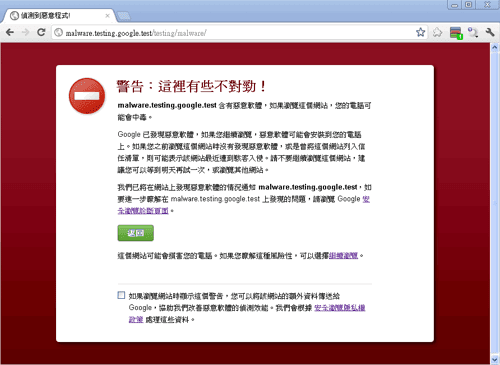Click the browser forward arrow
The image size is (500, 365).
(25, 32)
